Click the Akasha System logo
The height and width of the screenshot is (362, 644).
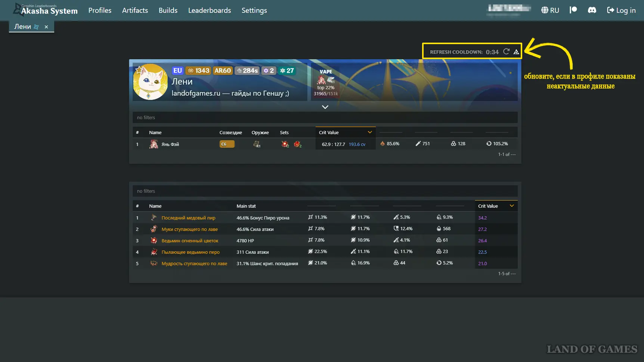(x=46, y=10)
